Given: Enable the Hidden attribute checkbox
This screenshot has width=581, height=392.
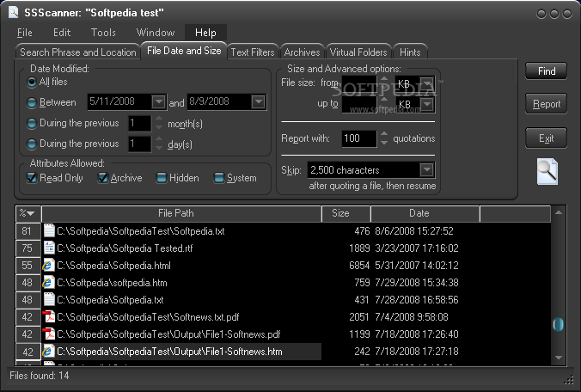Looking at the screenshot, I should click(162, 178).
